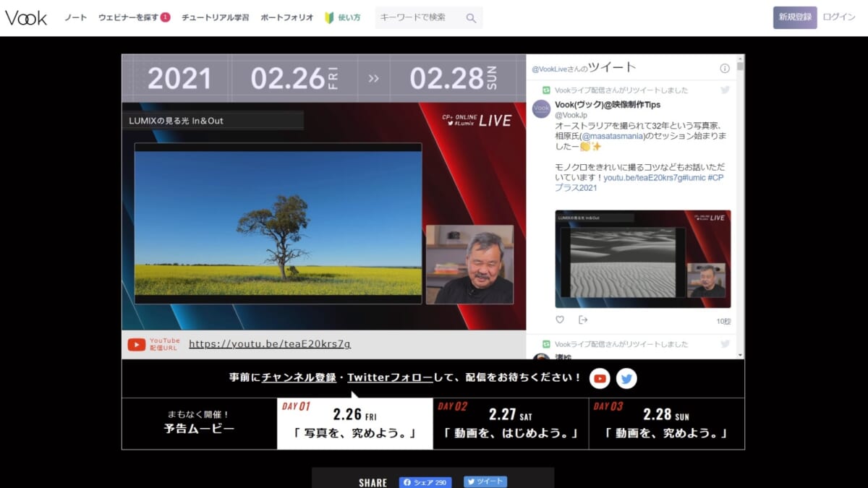The width and height of the screenshot is (868, 488).
Task: Open the blue Twitter circle icon
Action: [626, 378]
